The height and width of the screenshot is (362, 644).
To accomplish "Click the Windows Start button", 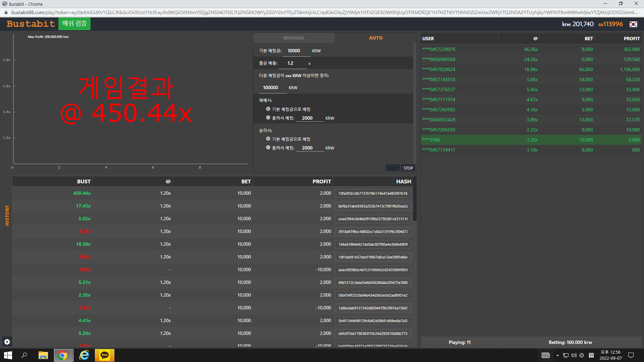I will click(x=8, y=355).
